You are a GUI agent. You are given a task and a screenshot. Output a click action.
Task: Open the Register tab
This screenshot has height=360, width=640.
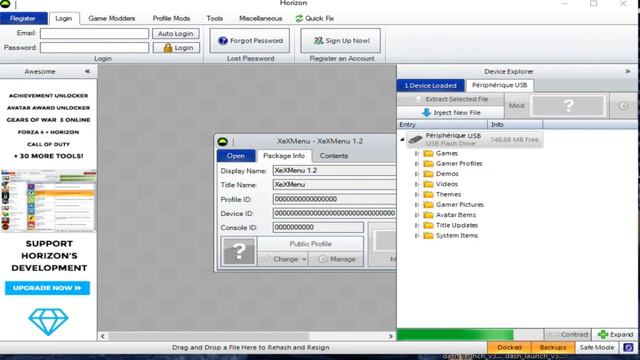23,18
